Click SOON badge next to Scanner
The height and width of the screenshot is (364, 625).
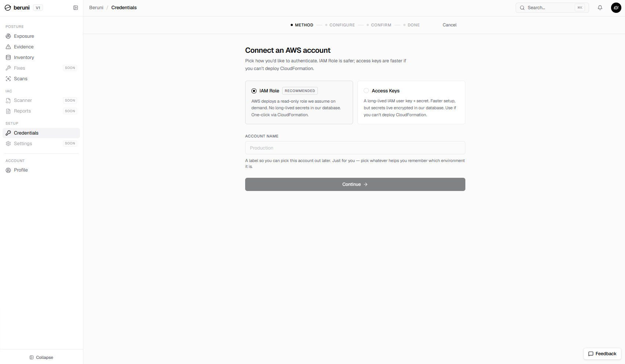pos(70,100)
